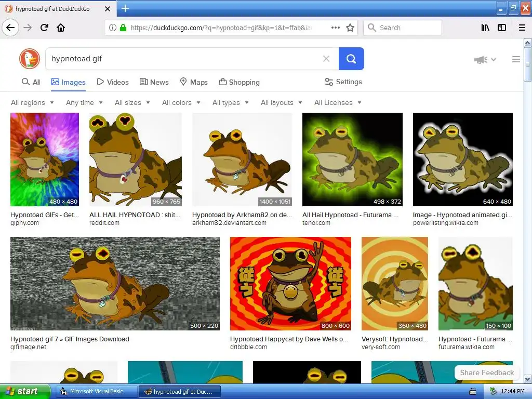Click the keyboard icon in system tray
This screenshot has height=399, width=532.
click(472, 392)
